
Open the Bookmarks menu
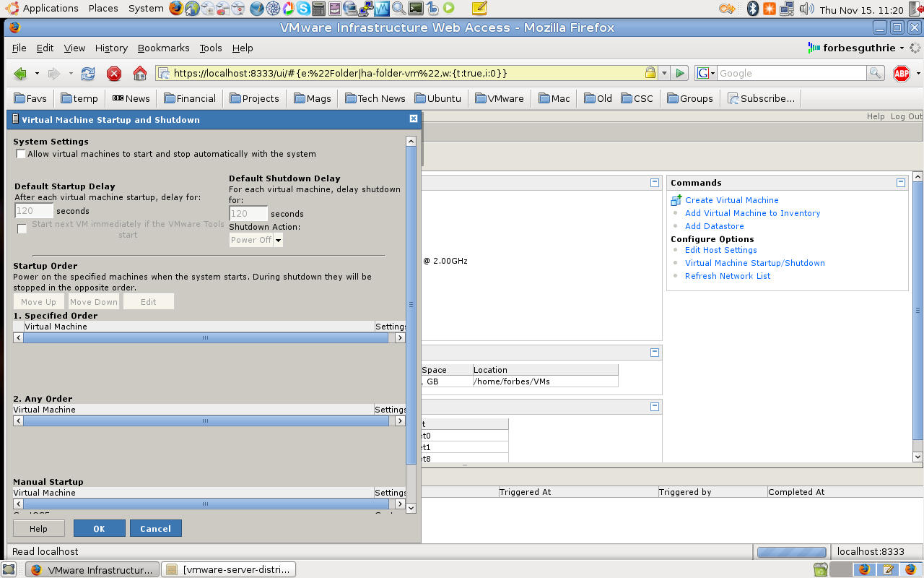tap(163, 48)
